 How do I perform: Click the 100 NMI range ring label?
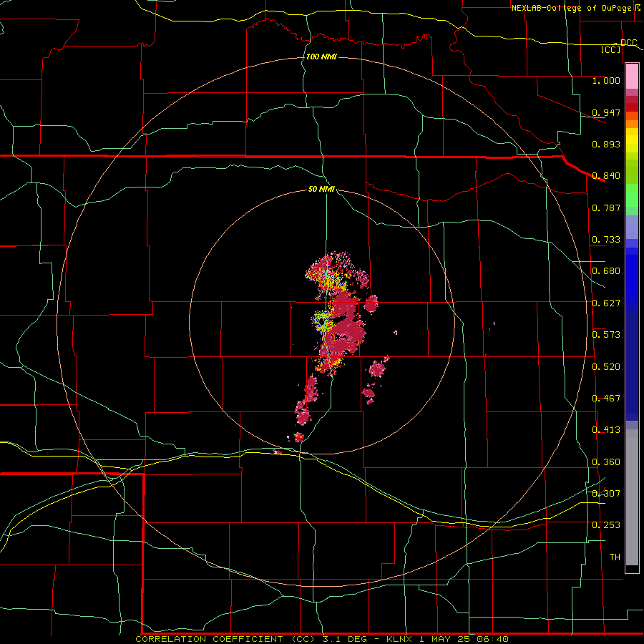[x=321, y=57]
